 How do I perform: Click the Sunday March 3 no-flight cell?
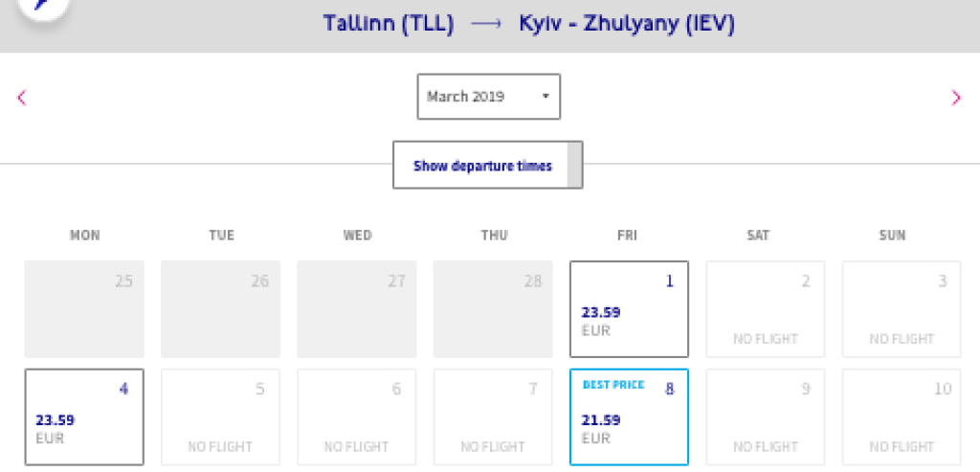[x=901, y=309]
